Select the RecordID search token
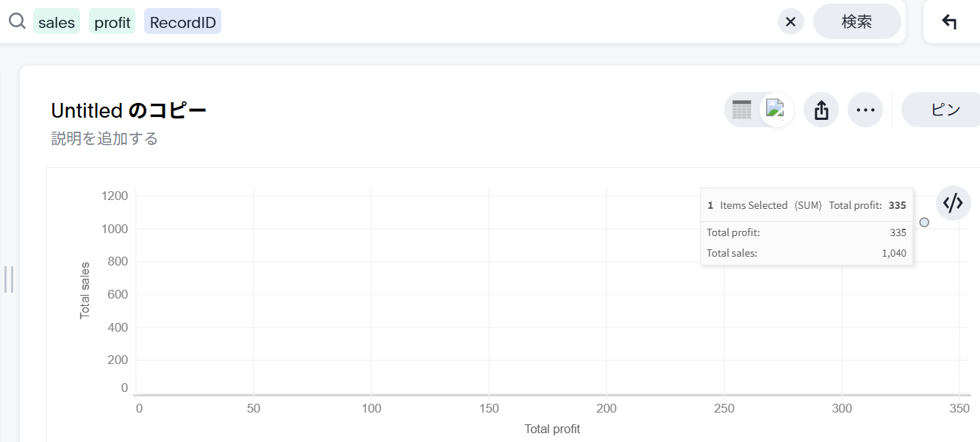The width and height of the screenshot is (980, 442). tap(182, 22)
